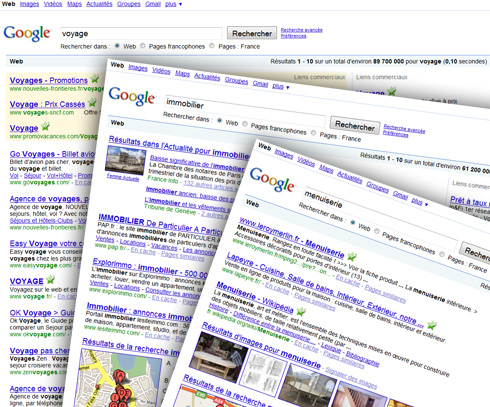This screenshot has height=407, width=490.
Task: Click the Lexique sublink under the Wikipédia result
Action: click(x=331, y=348)
